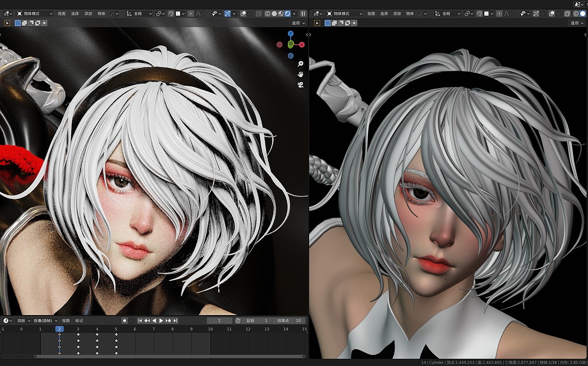Screen dimensions: 588x366
Task: Switch left viewport to solid shading
Action: (x=274, y=14)
